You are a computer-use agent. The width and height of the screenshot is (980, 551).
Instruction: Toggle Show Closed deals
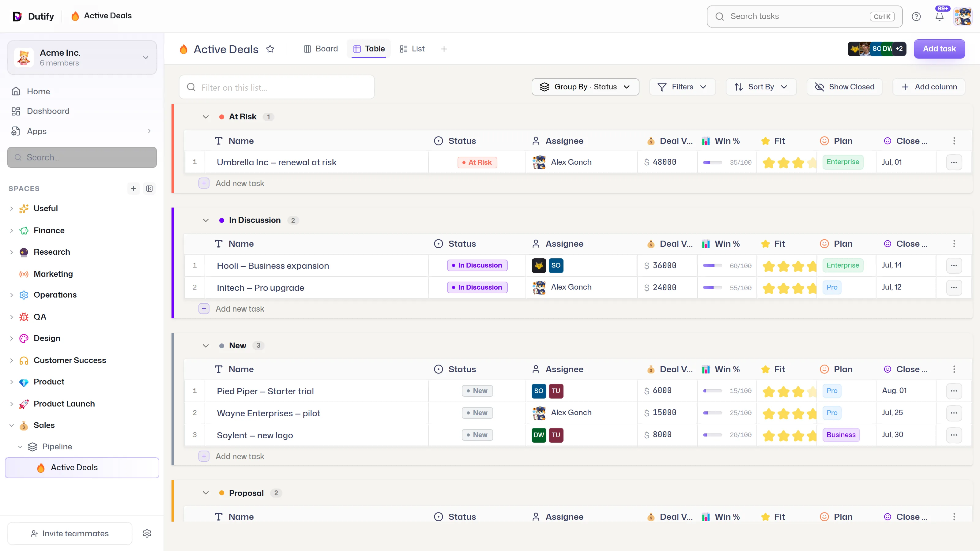[844, 87]
